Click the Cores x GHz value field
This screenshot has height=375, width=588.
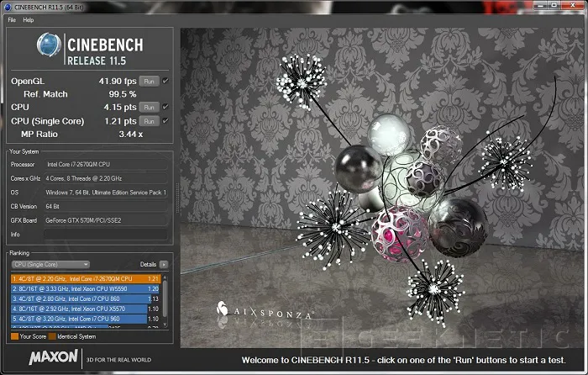[x=106, y=178]
